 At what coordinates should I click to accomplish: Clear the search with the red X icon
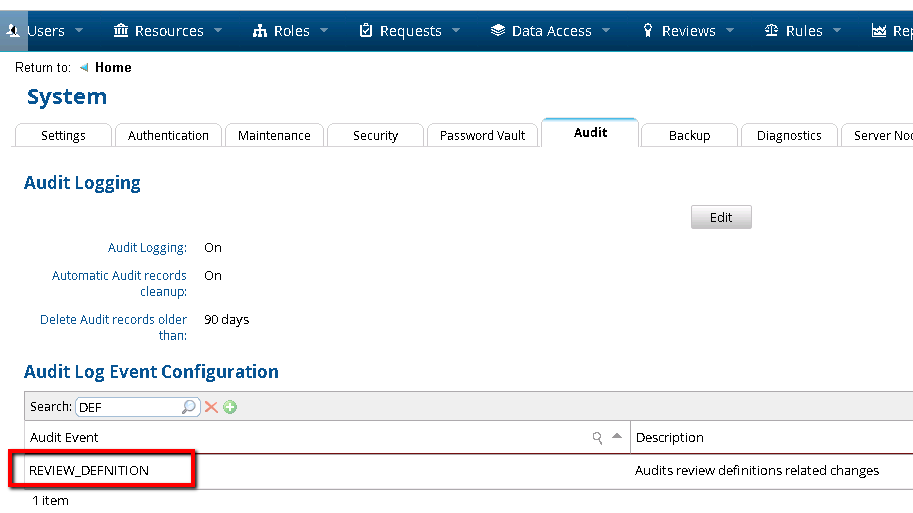pyautogui.click(x=211, y=407)
